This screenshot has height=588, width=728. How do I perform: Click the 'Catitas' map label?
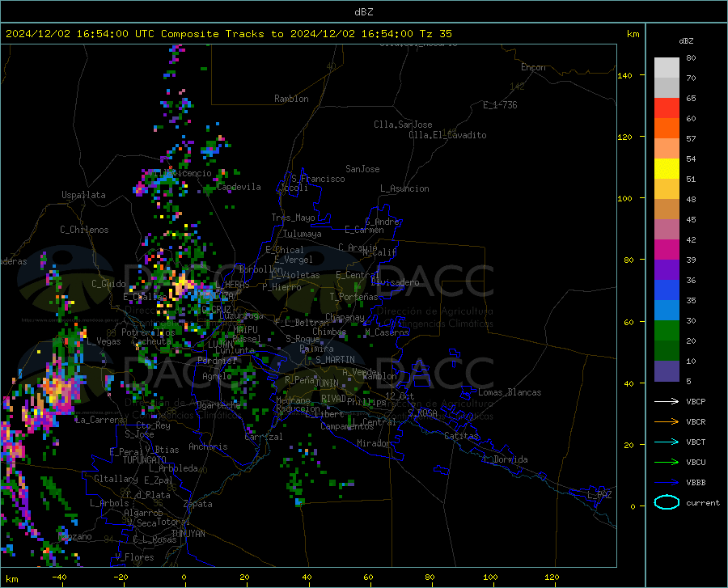461,436
